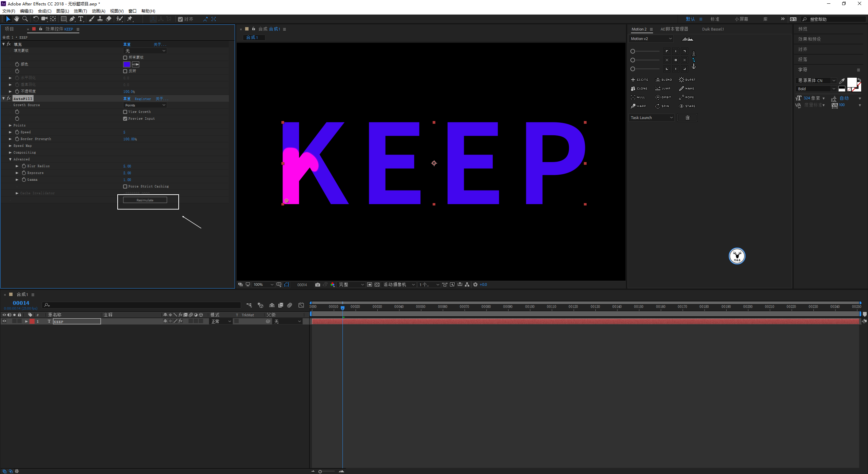Viewport: 868px width, 474px height.
Task: Open the Task Launch dropdown
Action: [652, 118]
